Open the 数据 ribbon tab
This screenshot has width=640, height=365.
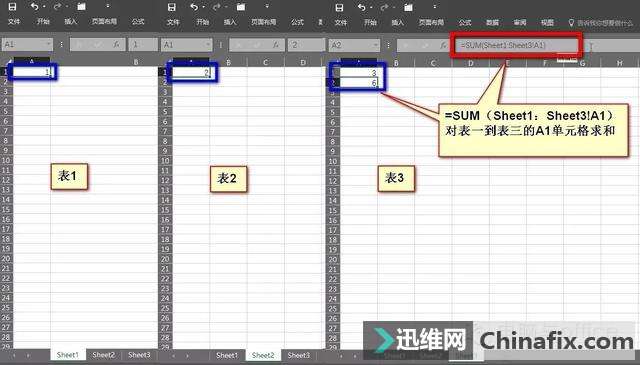(492, 22)
